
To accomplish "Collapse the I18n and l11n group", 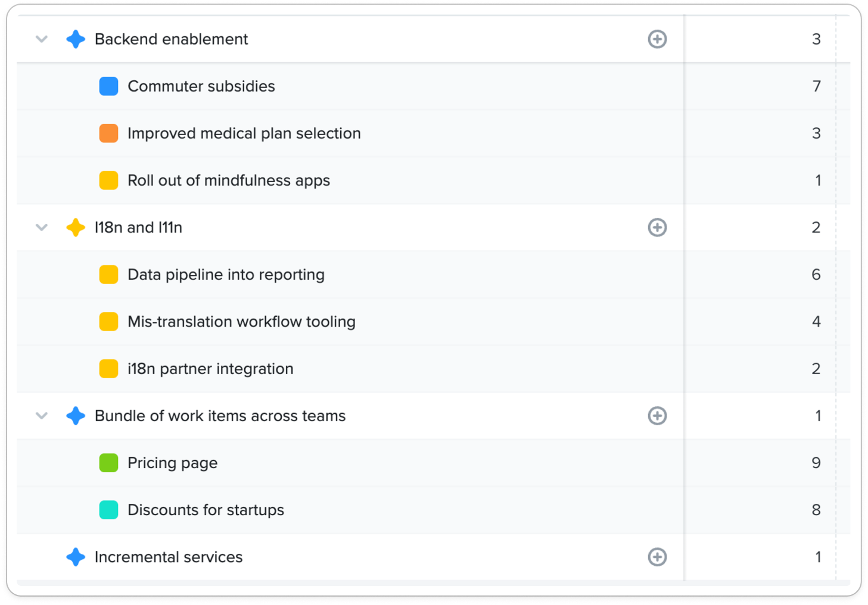I will click(42, 227).
